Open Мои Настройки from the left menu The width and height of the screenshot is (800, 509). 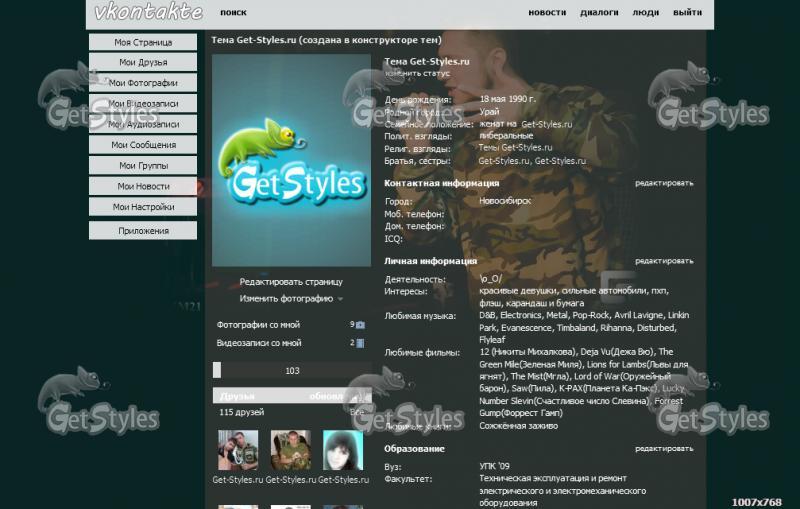pos(143,207)
